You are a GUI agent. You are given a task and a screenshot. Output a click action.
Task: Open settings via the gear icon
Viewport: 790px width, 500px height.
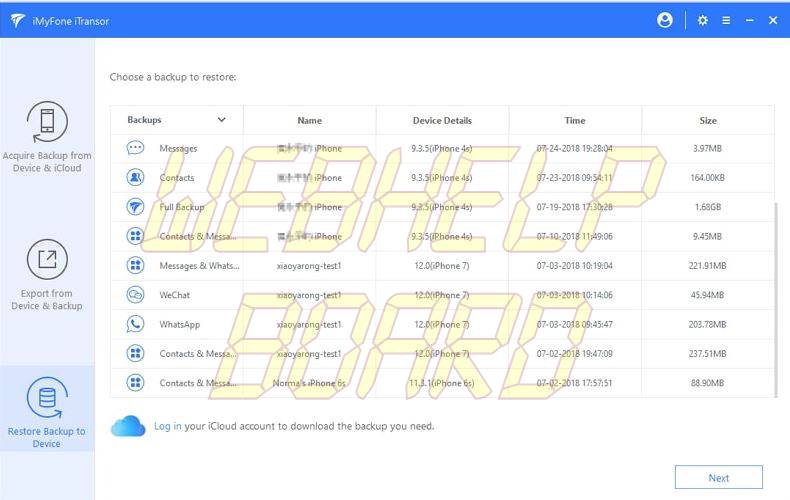702,21
